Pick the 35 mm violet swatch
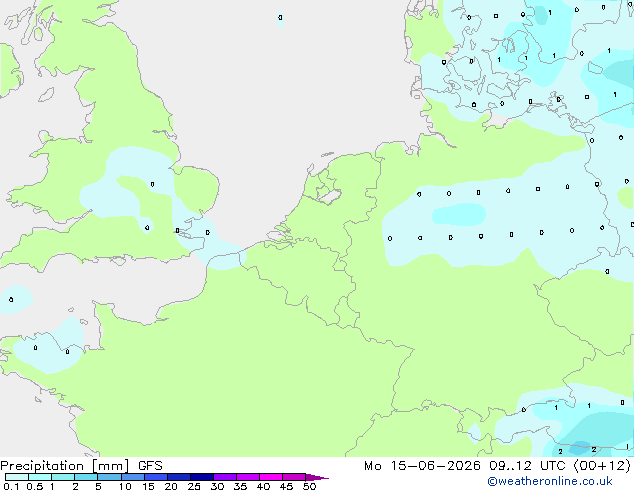 pos(247,477)
